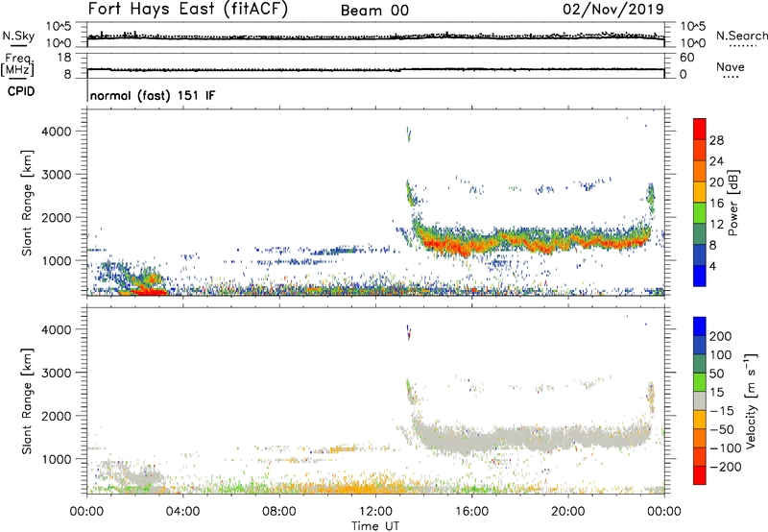Screen dimensions: 768x532
Task: Click the "2000" tick of the velocity panel
Action: [57, 416]
